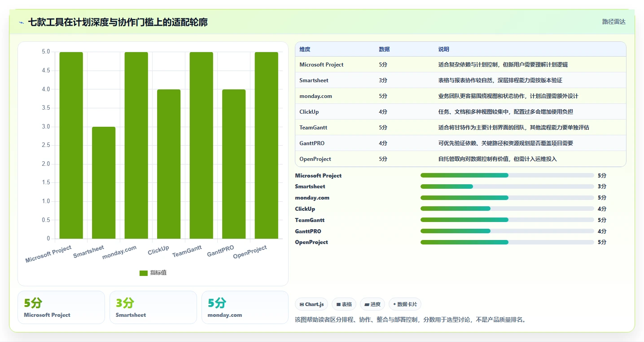Click the 3分 value beside Smartsheet progress bar
Image resolution: width=644 pixels, height=342 pixels.
602,187
